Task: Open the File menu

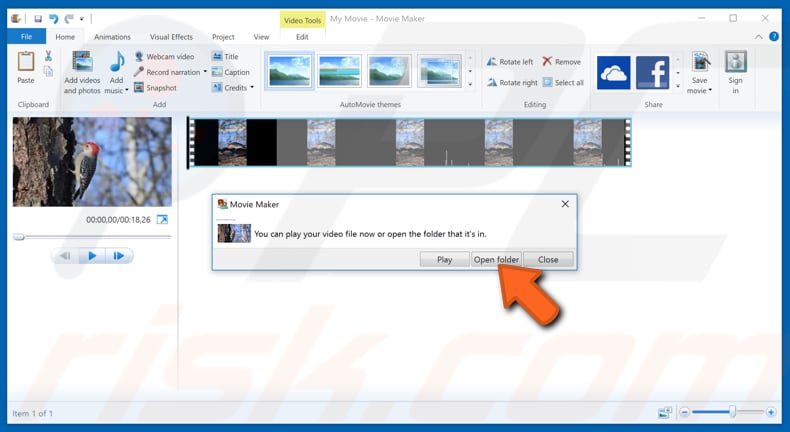Action: click(26, 37)
